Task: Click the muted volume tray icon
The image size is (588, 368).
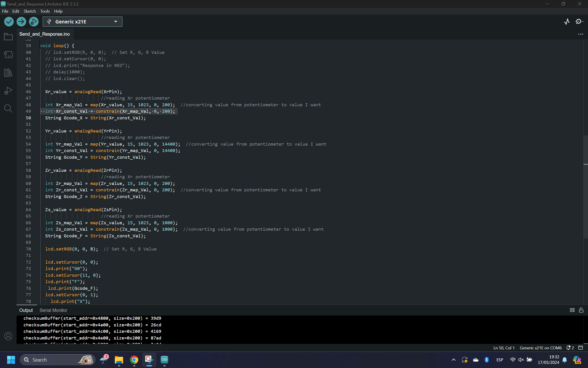Action: [x=521, y=360]
